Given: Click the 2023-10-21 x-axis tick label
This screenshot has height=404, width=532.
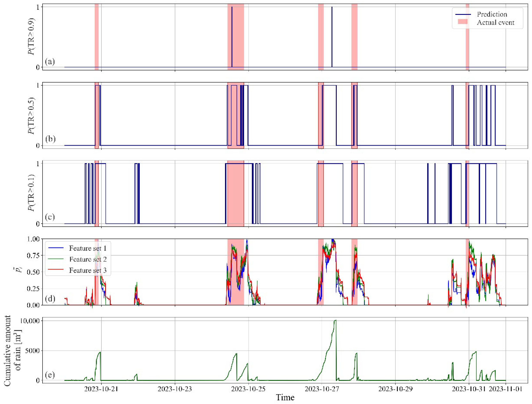Looking at the screenshot, I should click(101, 389).
